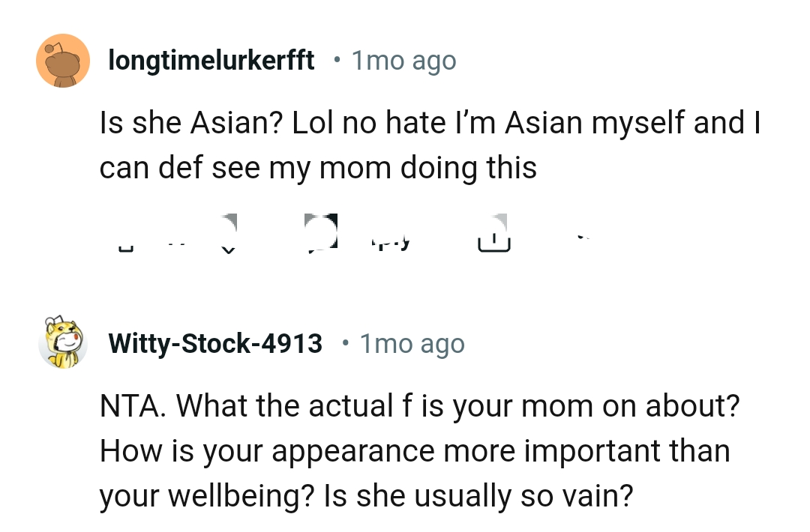Screen dimensions: 810x532
Task: Click the vote count on first comment
Action: [175, 240]
